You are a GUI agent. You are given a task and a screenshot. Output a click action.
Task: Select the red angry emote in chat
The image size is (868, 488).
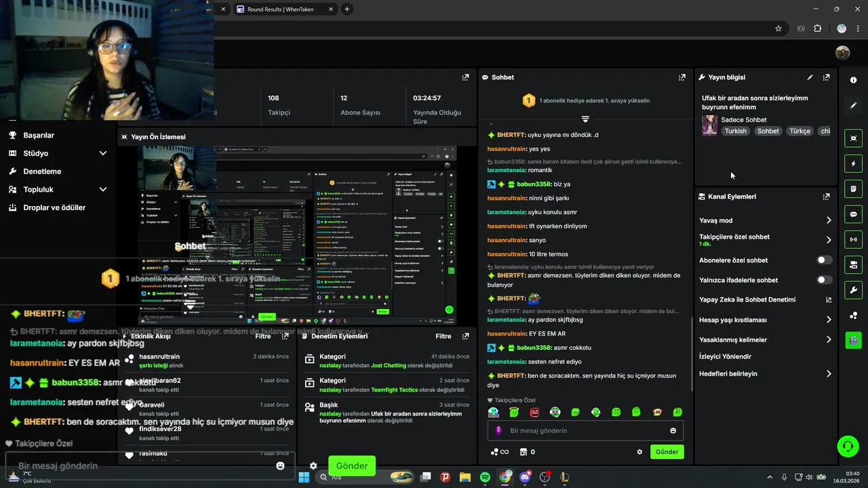(534, 412)
